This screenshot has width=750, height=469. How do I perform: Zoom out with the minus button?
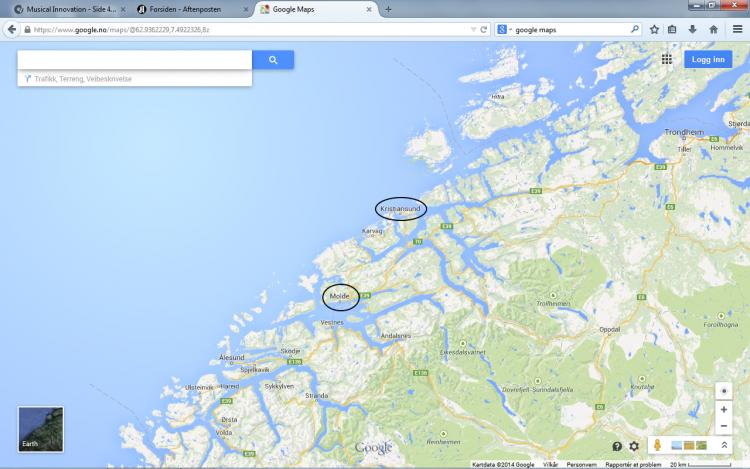[724, 426]
